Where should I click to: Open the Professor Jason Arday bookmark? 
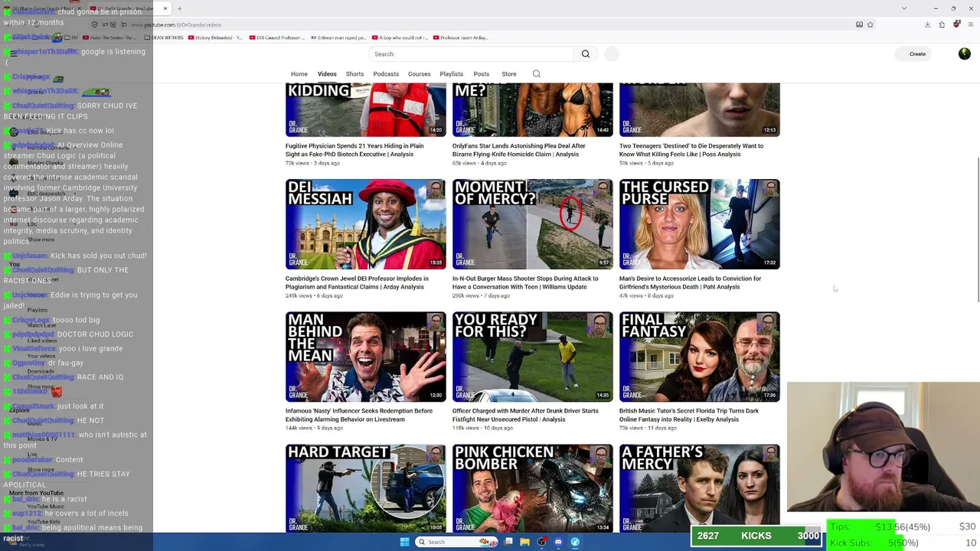pyautogui.click(x=461, y=37)
